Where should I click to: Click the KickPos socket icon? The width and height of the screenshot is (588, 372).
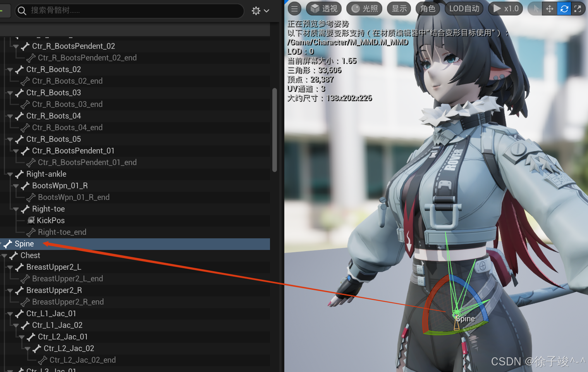tap(31, 220)
